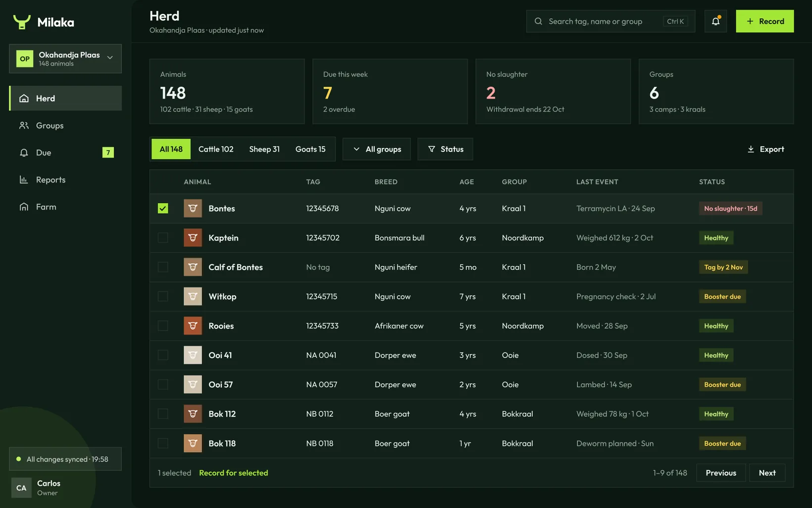Click the green Record button
Viewport: 812px width, 508px height.
[x=764, y=21]
